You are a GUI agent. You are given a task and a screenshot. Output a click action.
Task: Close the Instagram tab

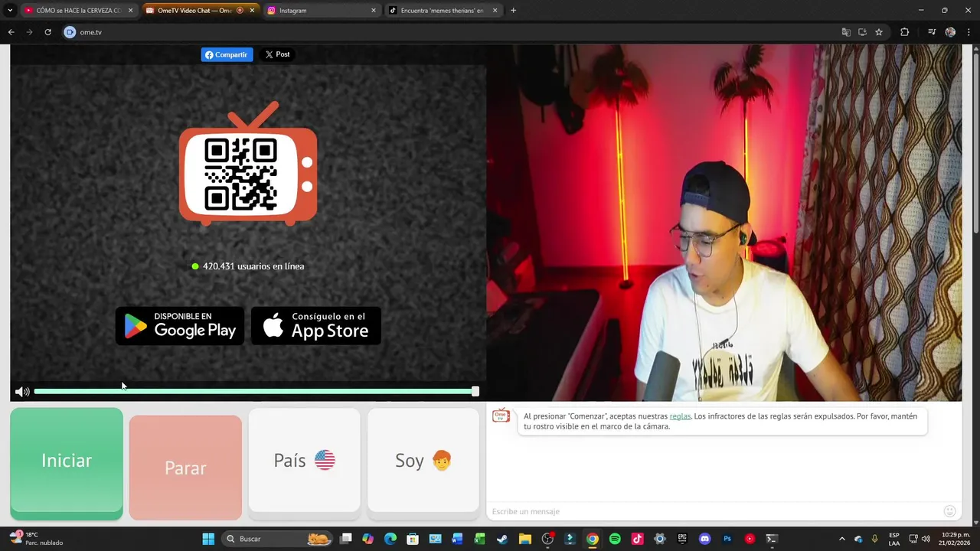[374, 11]
